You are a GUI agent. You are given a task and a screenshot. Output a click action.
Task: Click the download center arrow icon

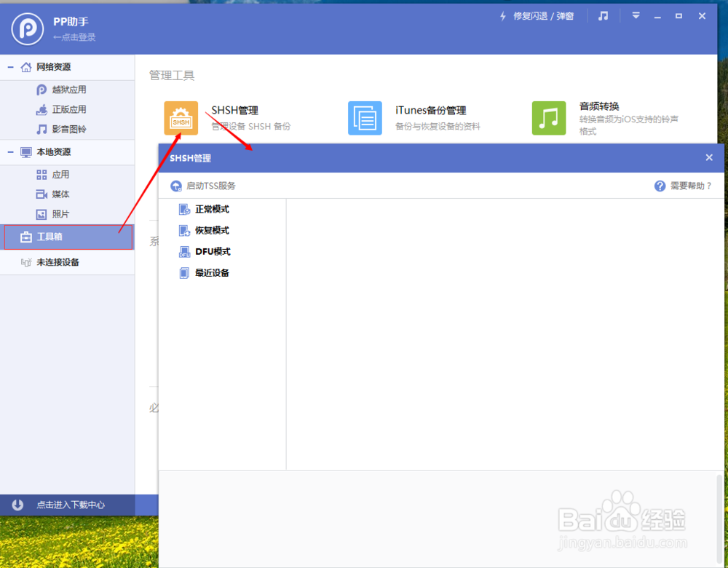click(x=17, y=505)
